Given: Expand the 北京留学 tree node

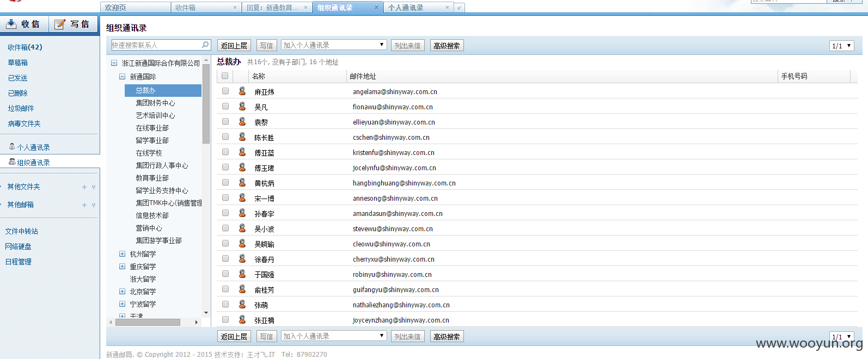Looking at the screenshot, I should (123, 292).
